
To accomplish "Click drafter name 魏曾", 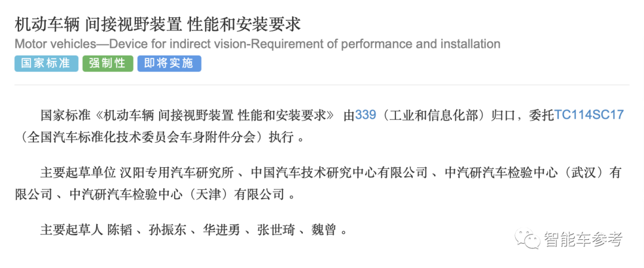I will point(323,230).
